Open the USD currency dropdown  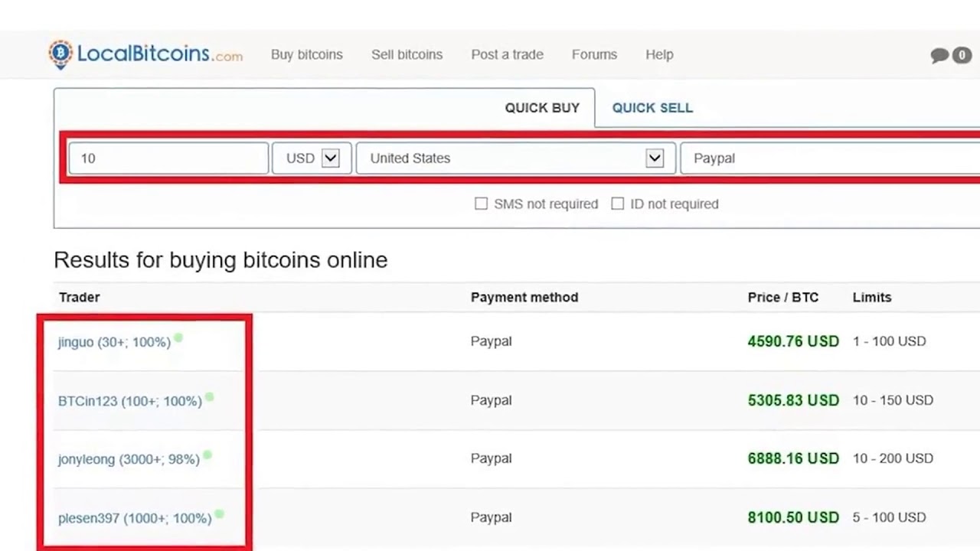(312, 158)
